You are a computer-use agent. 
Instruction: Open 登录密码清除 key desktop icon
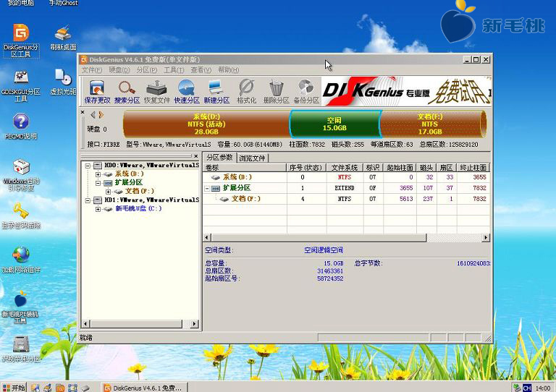coord(21,216)
